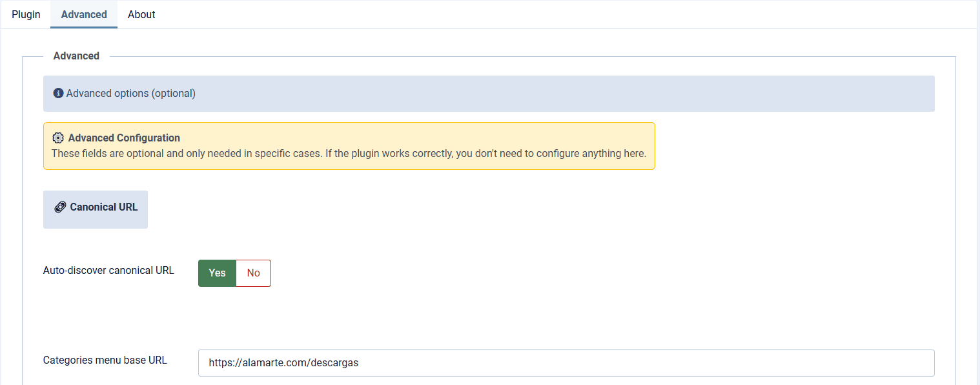Click the info icon beside Advanced options

58,93
